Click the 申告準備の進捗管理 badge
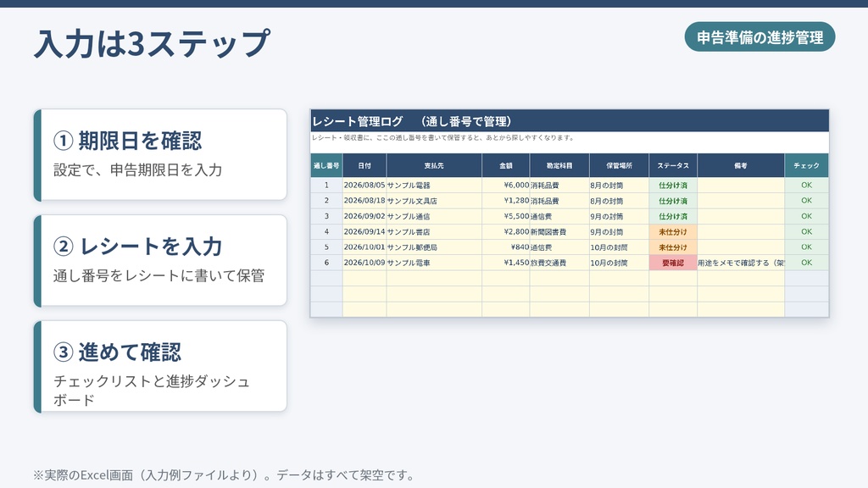 pos(759,37)
